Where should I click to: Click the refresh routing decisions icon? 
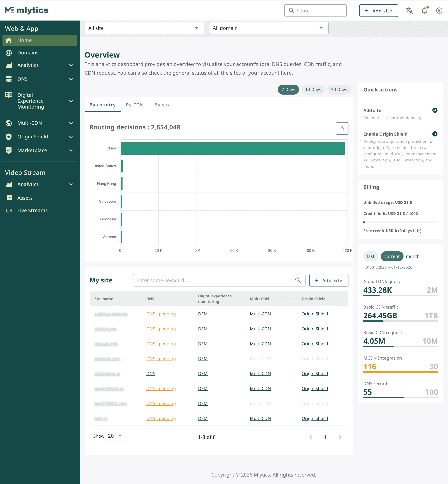(342, 128)
